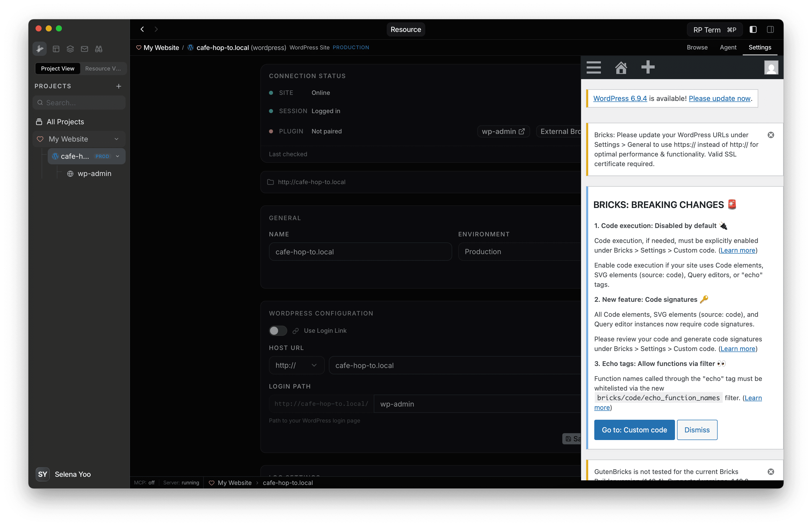Expand the cafe-h PROD resource dropdown
This screenshot has height=526, width=812.
[x=117, y=156]
